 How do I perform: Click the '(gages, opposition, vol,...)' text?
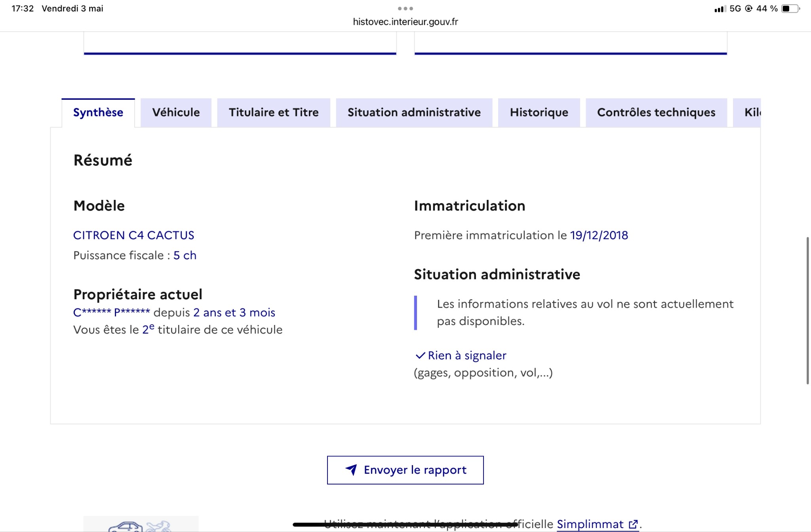483,372
